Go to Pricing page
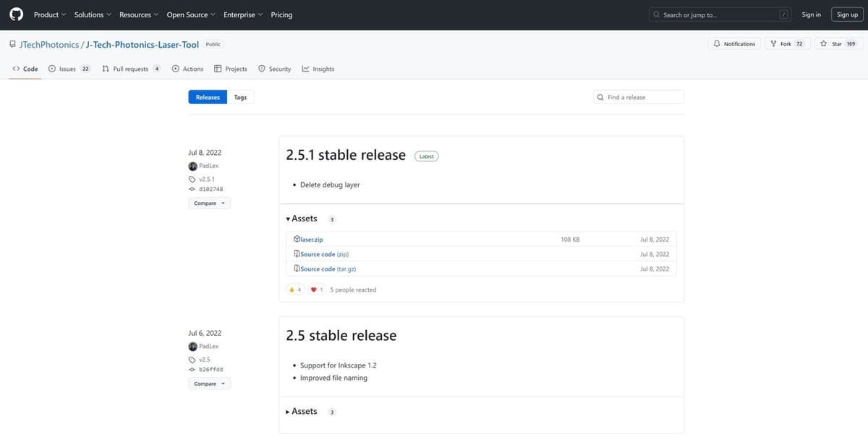This screenshot has height=445, width=868. (281, 14)
